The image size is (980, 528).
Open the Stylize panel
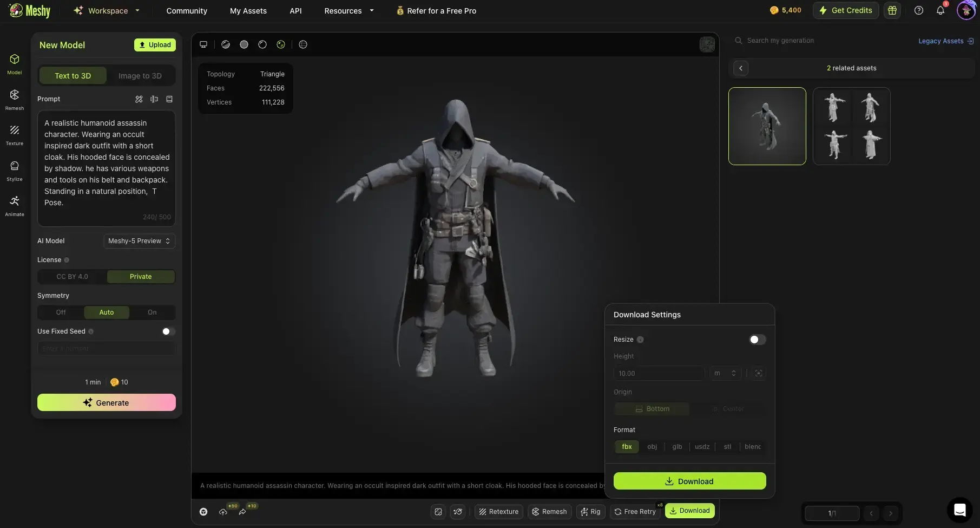pyautogui.click(x=15, y=170)
